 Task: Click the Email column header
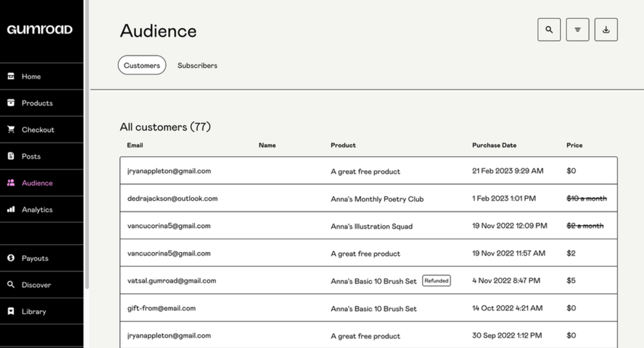(135, 145)
